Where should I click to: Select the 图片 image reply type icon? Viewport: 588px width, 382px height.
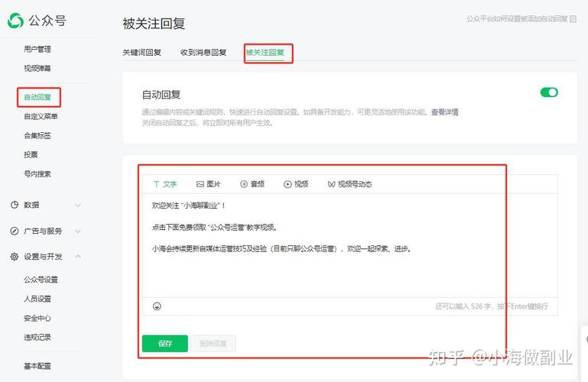pos(200,184)
